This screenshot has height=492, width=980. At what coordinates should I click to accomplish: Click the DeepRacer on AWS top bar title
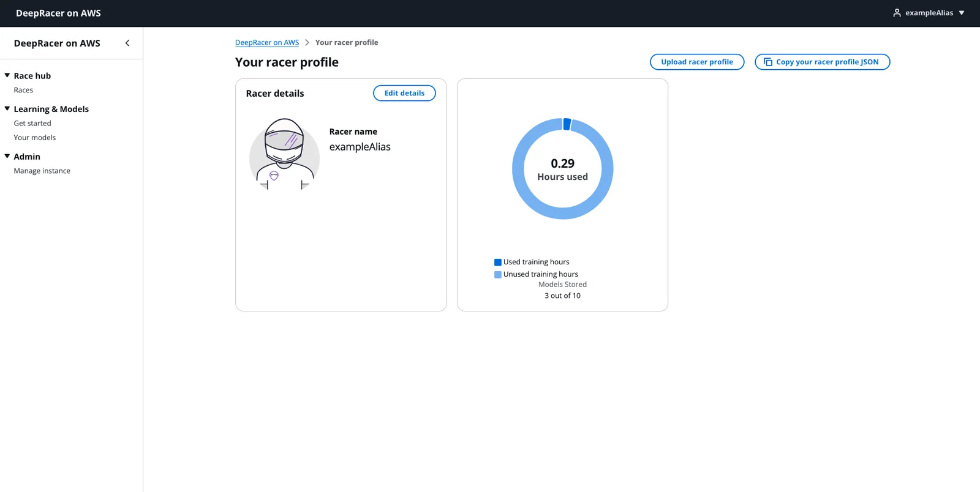click(x=58, y=13)
